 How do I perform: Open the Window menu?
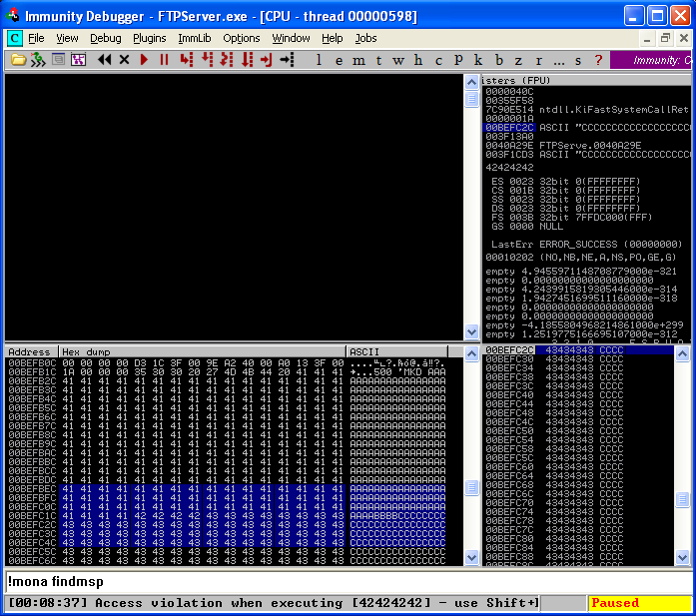click(x=291, y=38)
